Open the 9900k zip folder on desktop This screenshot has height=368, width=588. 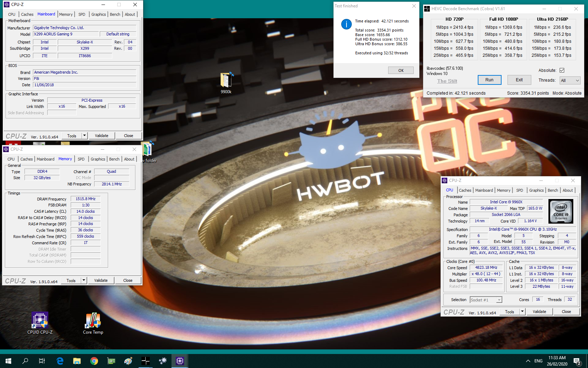click(x=226, y=83)
